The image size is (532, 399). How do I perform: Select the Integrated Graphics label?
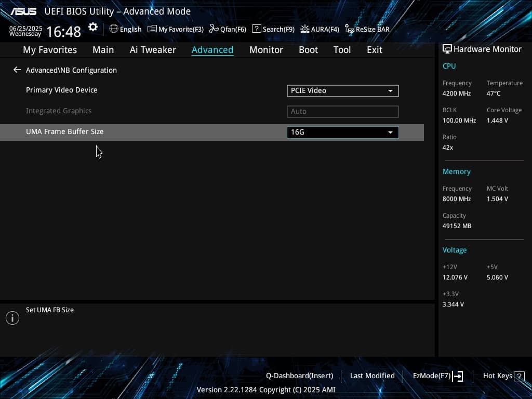(59, 111)
